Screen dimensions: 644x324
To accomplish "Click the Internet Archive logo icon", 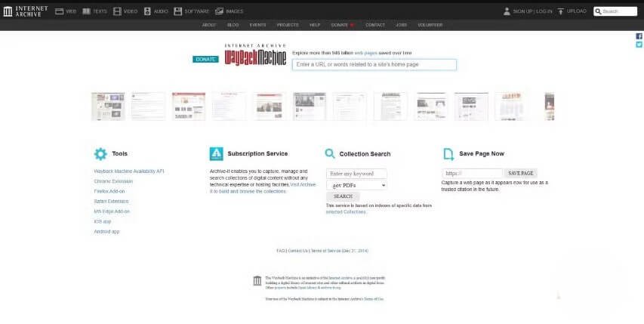I will 8,11.
